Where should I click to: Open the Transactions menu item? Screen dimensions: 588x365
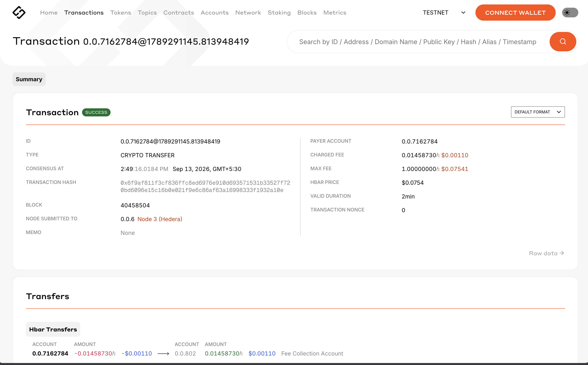pyautogui.click(x=84, y=13)
